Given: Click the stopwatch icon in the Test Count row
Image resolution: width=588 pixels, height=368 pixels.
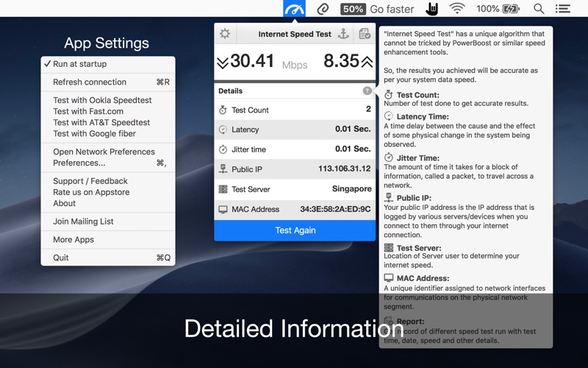Looking at the screenshot, I should click(x=223, y=110).
